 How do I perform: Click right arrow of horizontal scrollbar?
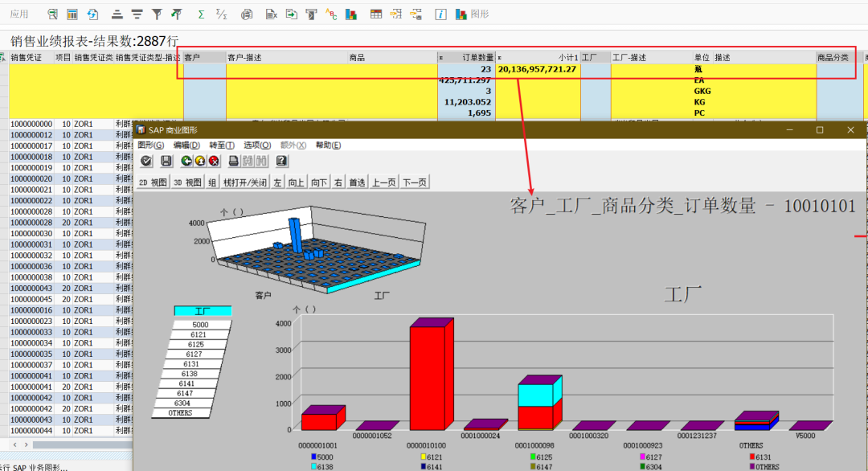tap(26, 444)
